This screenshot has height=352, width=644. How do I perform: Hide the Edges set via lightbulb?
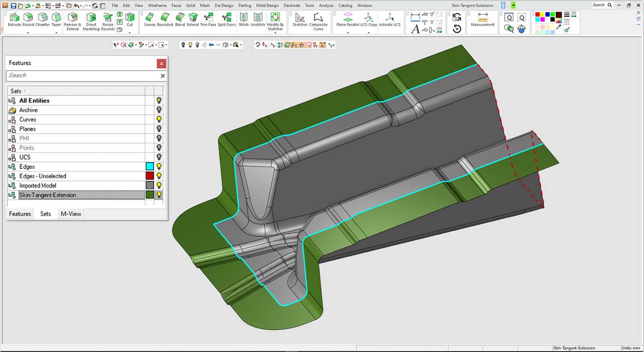click(x=159, y=166)
